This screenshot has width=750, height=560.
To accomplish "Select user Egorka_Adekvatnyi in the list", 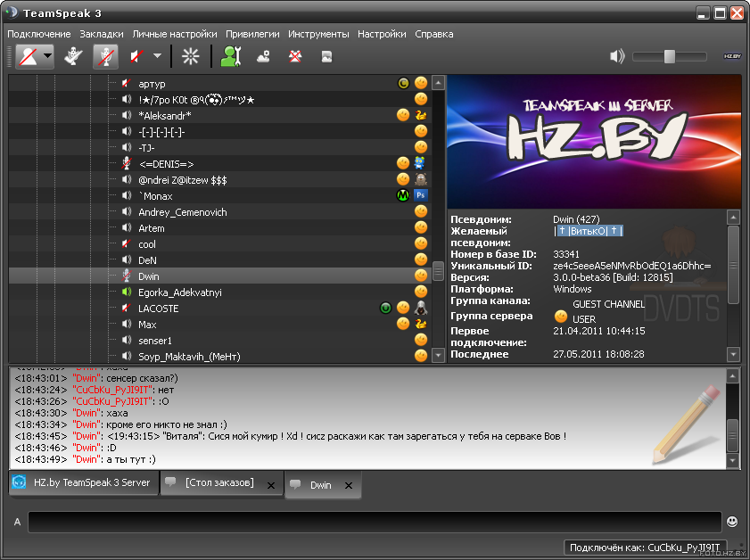I will [180, 292].
